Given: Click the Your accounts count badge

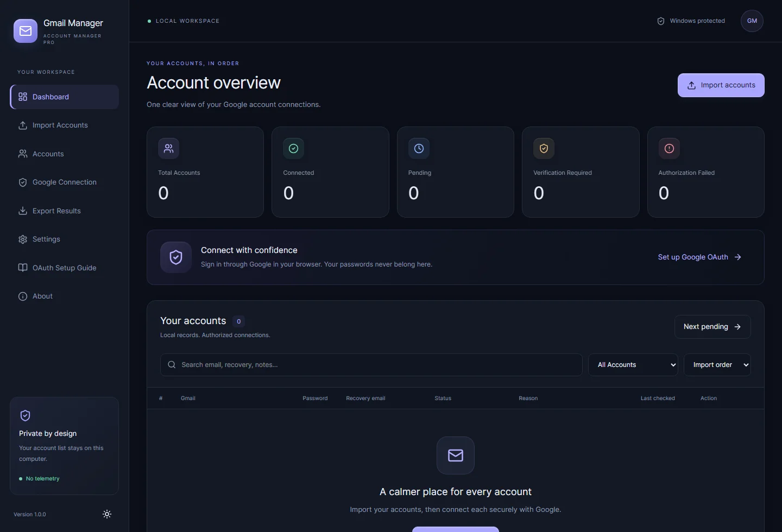Looking at the screenshot, I should click(238, 321).
